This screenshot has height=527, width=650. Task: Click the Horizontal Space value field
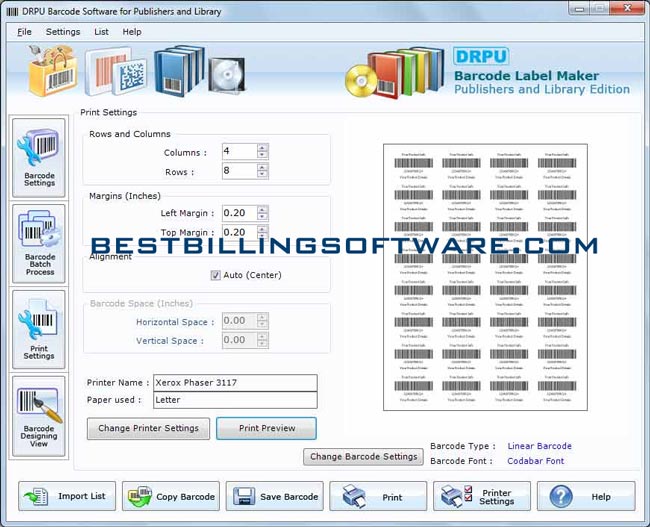pos(240,321)
